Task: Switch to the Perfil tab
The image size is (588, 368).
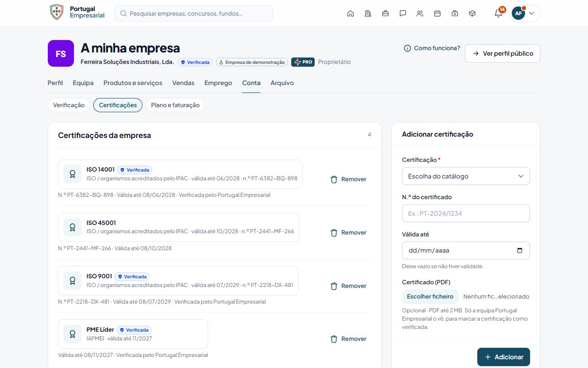Action: (55, 83)
